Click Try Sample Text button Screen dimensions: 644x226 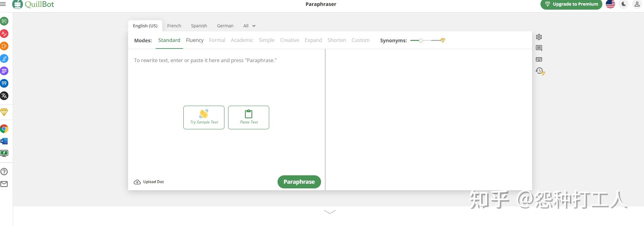click(204, 118)
